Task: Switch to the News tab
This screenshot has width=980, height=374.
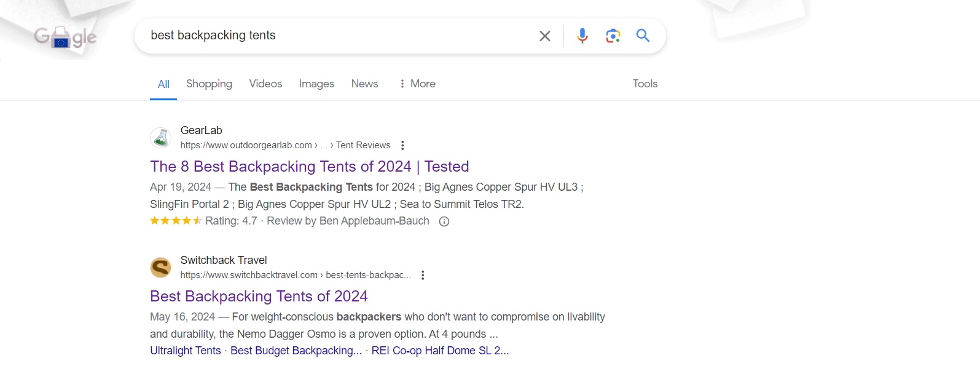Action: (x=364, y=84)
